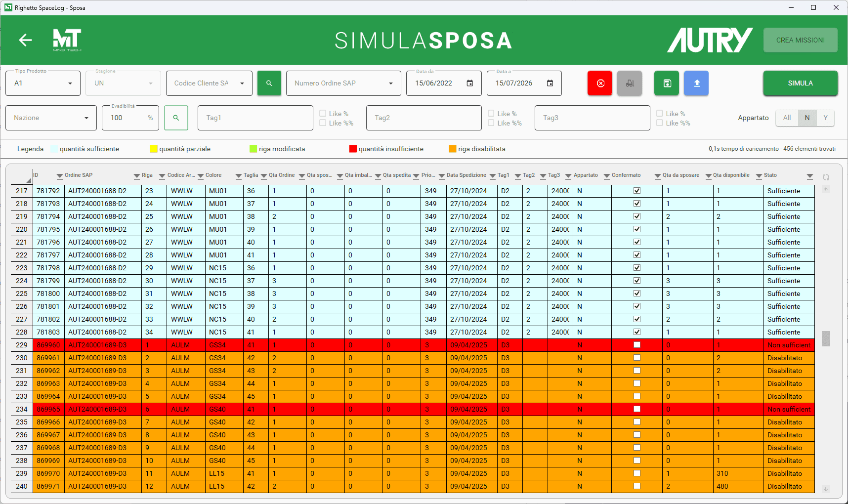Viewport: 848px width, 504px height.
Task: Select row header 240
Action: pyautogui.click(x=22, y=486)
